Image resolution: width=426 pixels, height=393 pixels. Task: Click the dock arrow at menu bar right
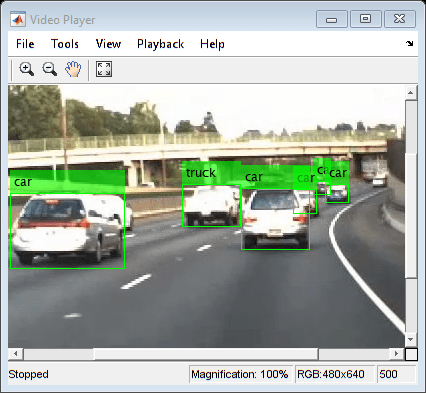[410, 43]
